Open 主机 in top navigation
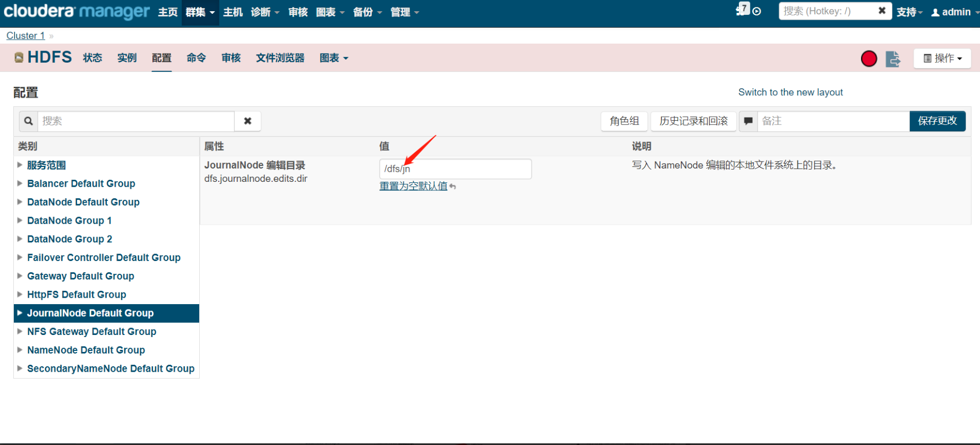Image resolution: width=980 pixels, height=445 pixels. 233,12
